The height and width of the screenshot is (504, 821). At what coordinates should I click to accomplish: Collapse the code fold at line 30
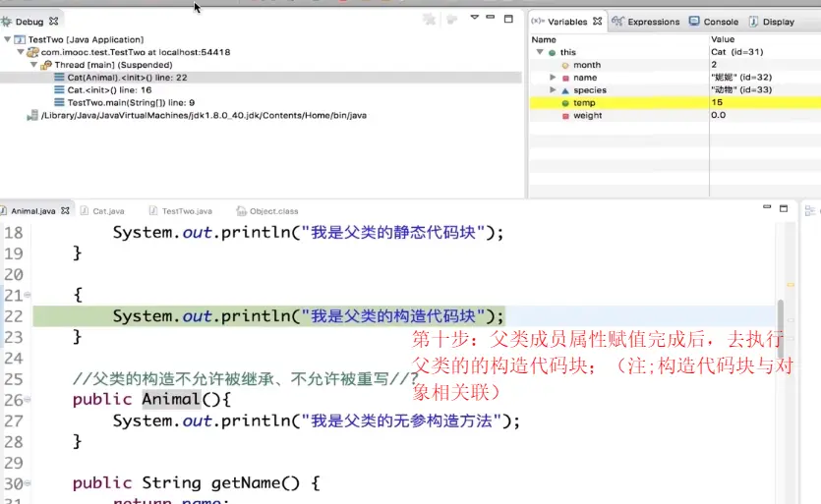coord(28,483)
